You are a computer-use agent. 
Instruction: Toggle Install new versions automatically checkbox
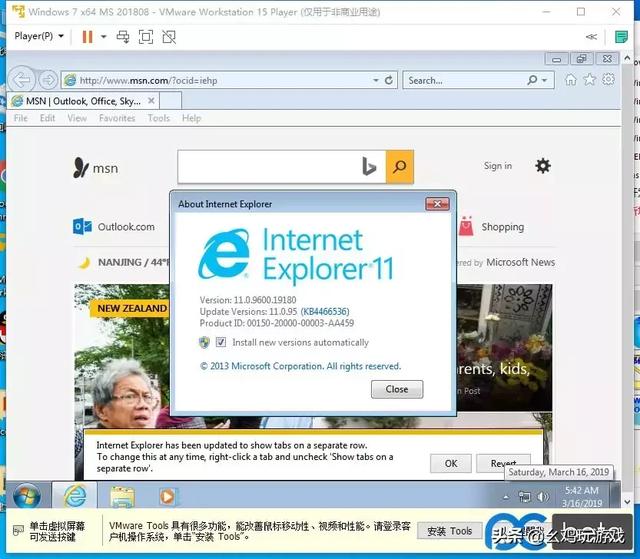[x=221, y=342]
